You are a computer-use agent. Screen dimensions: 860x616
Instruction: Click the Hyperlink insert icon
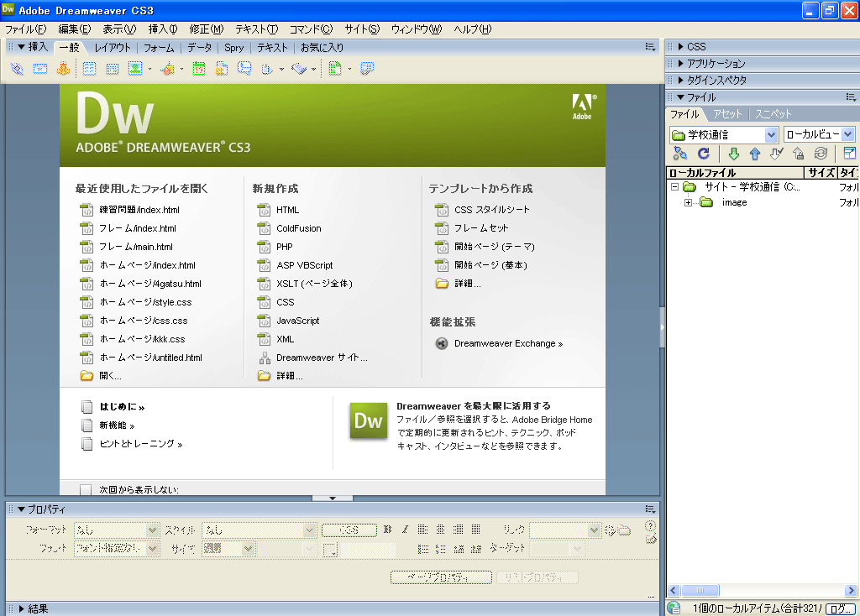click(18, 69)
